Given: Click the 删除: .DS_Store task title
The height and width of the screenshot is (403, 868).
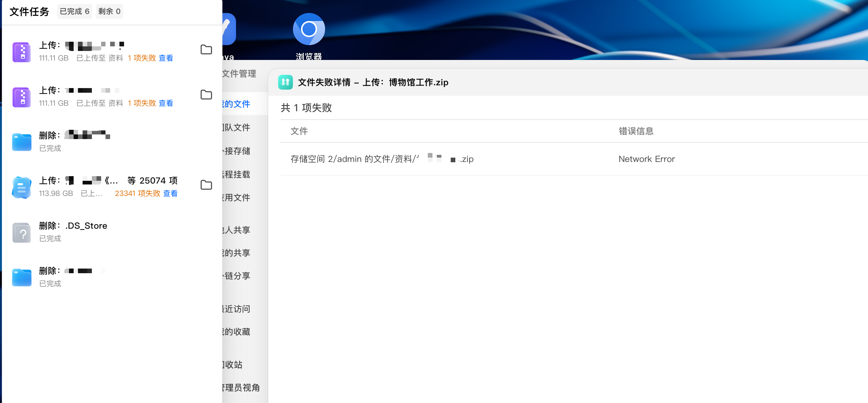Looking at the screenshot, I should [x=73, y=226].
